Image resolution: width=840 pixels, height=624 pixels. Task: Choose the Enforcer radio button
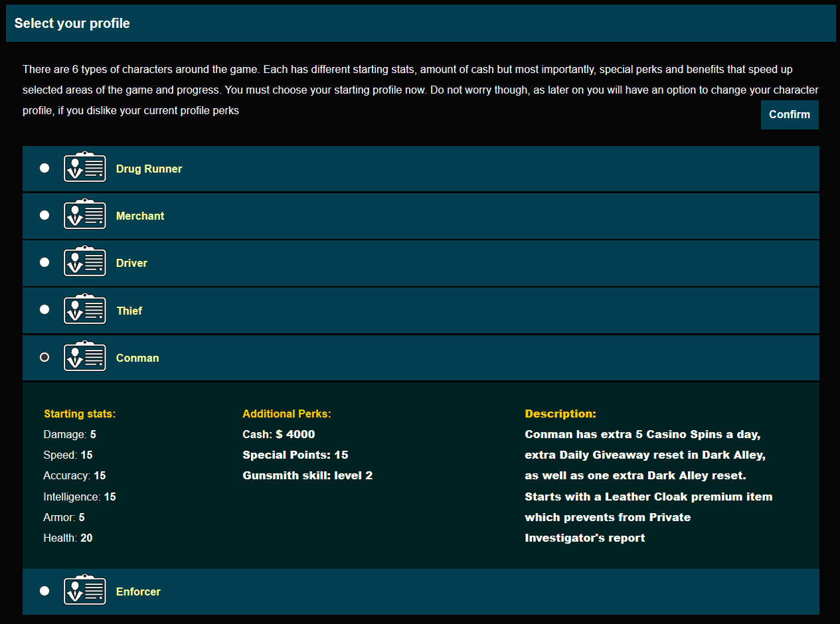coord(44,591)
